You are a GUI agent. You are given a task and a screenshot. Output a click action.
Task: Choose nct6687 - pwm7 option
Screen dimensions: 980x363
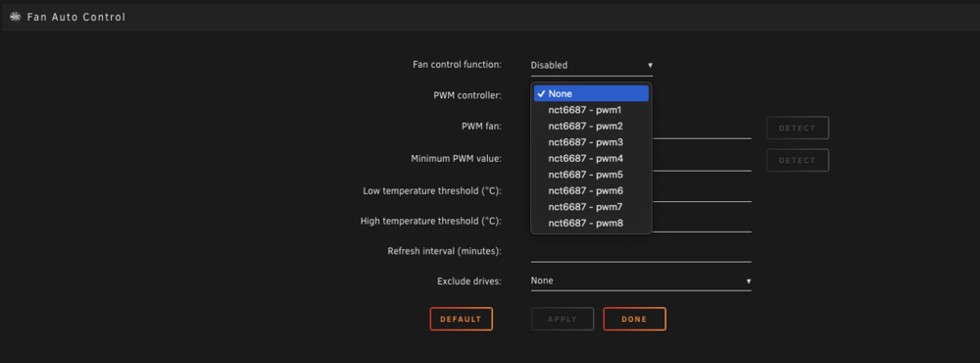click(x=591, y=207)
